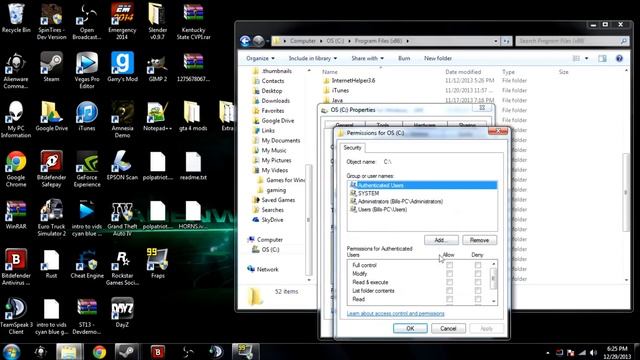The height and width of the screenshot is (360, 640).
Task: Open Vegas Pro Editor desktop shortcut
Action: (87, 70)
